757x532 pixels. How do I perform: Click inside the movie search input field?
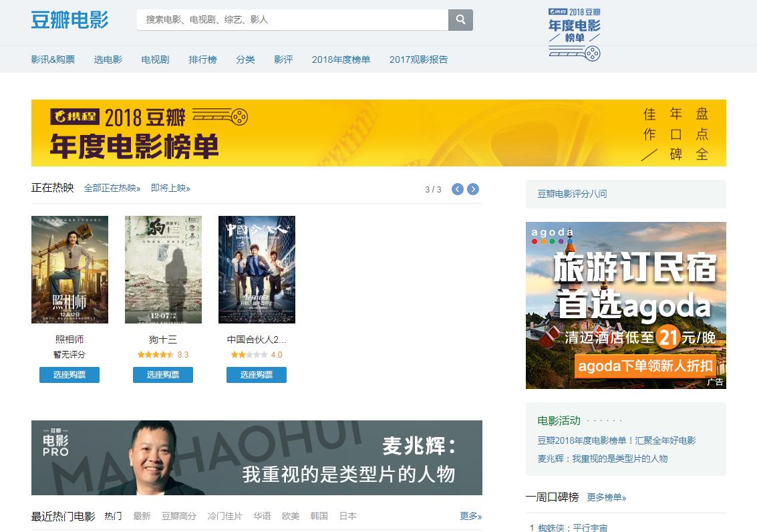pos(287,20)
